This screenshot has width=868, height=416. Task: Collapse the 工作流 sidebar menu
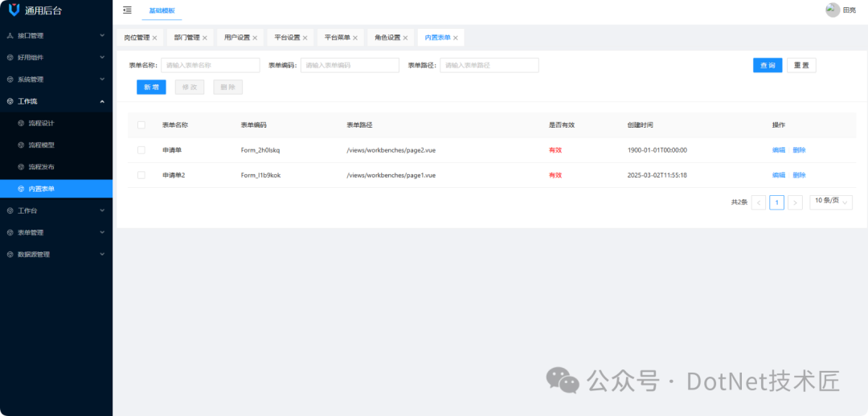(55, 101)
